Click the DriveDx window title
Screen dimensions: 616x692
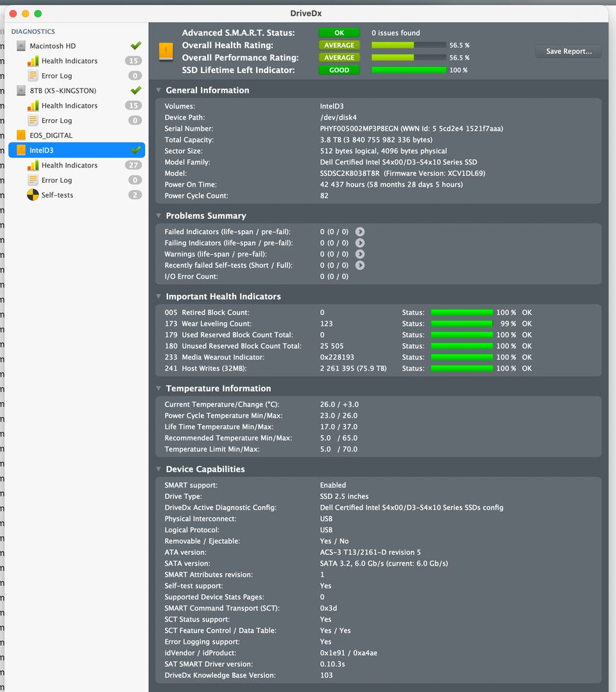306,13
